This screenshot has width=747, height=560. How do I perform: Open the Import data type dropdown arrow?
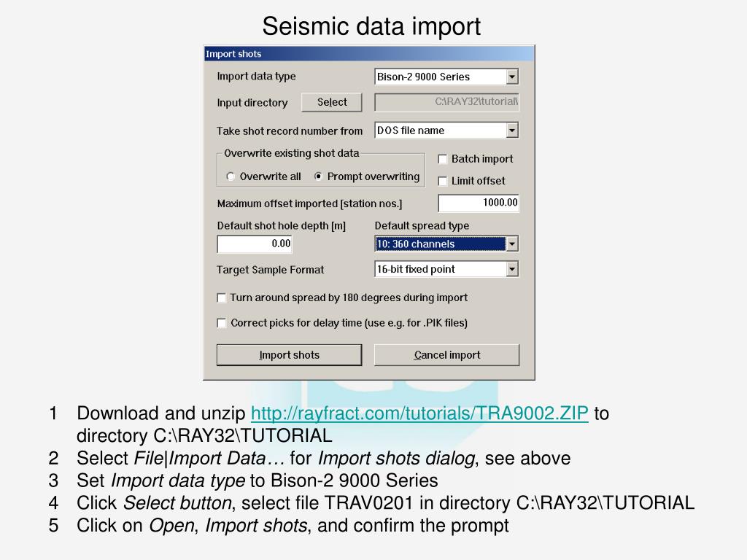click(x=512, y=77)
